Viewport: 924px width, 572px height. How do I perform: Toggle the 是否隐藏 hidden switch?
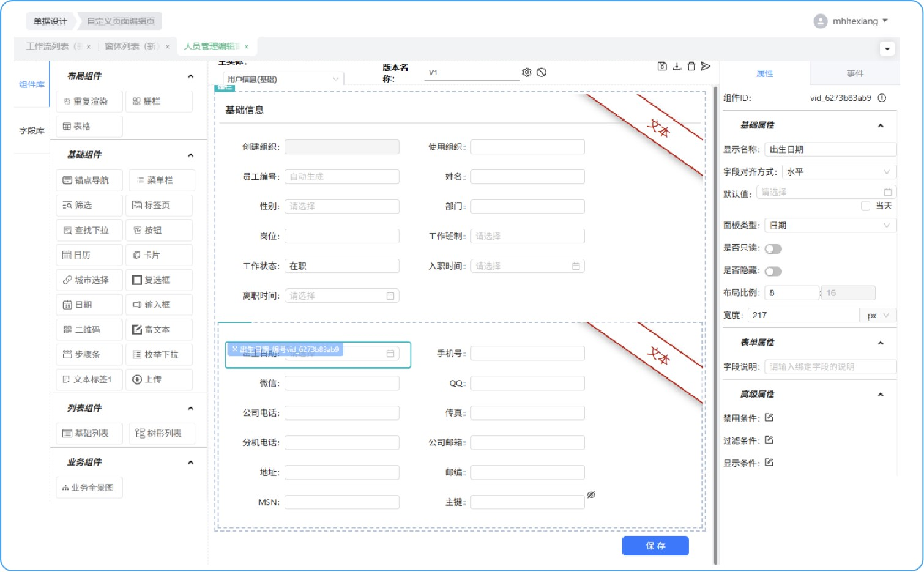(773, 271)
